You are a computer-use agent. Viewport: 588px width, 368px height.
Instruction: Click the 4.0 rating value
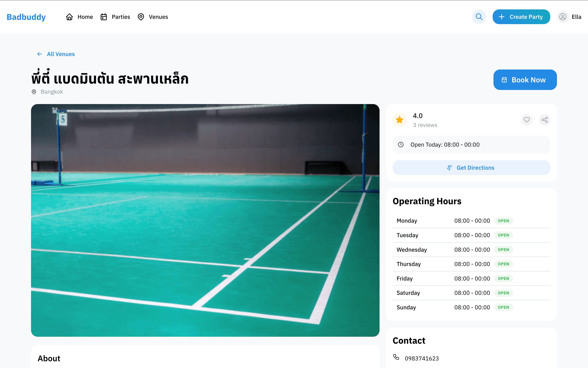(418, 116)
